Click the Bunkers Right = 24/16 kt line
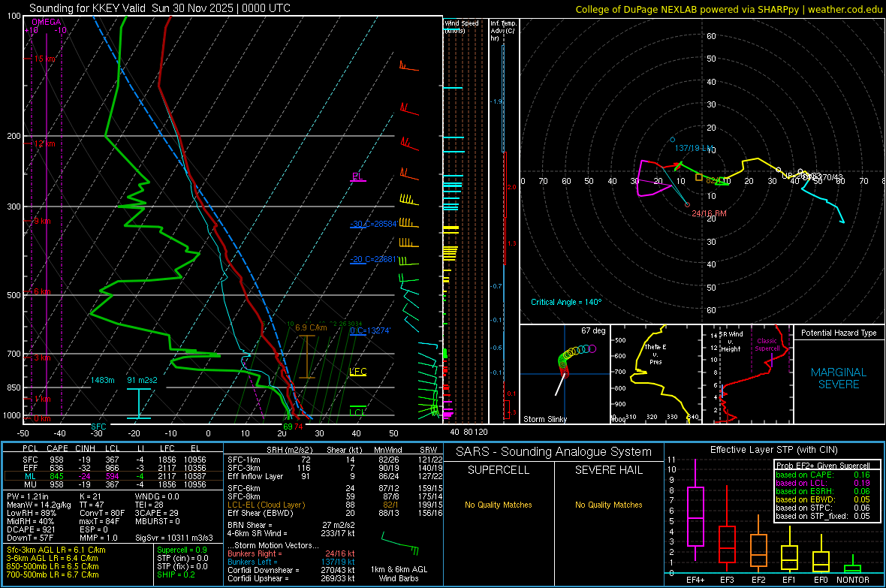This screenshot has width=886, height=588. (291, 553)
